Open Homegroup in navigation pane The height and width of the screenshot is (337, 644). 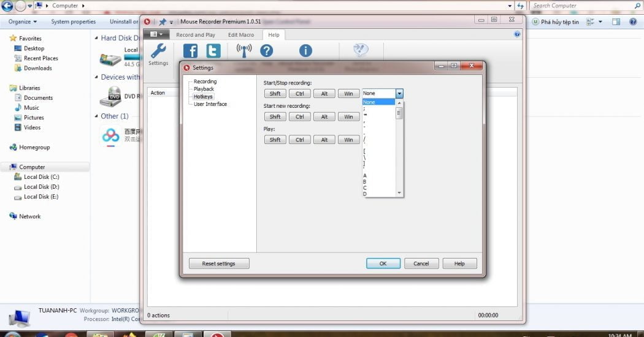tap(34, 147)
